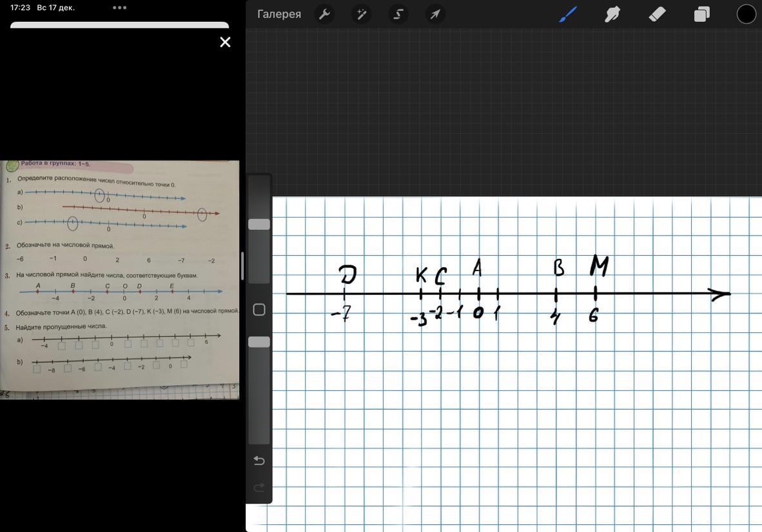
Task: Tap the 17:23 clock in status bar
Action: tap(21, 8)
